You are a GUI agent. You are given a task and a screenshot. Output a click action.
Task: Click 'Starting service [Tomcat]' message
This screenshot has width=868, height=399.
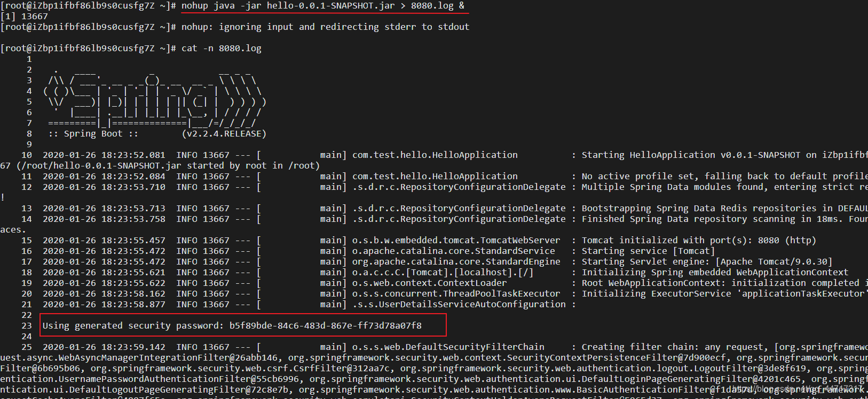click(x=648, y=251)
